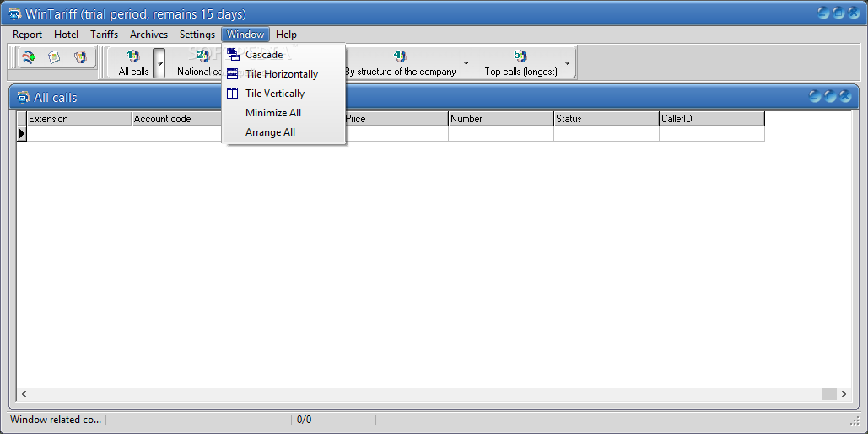Click the empty Extension cell in first row
Image resolution: width=868 pixels, height=434 pixels.
point(79,133)
